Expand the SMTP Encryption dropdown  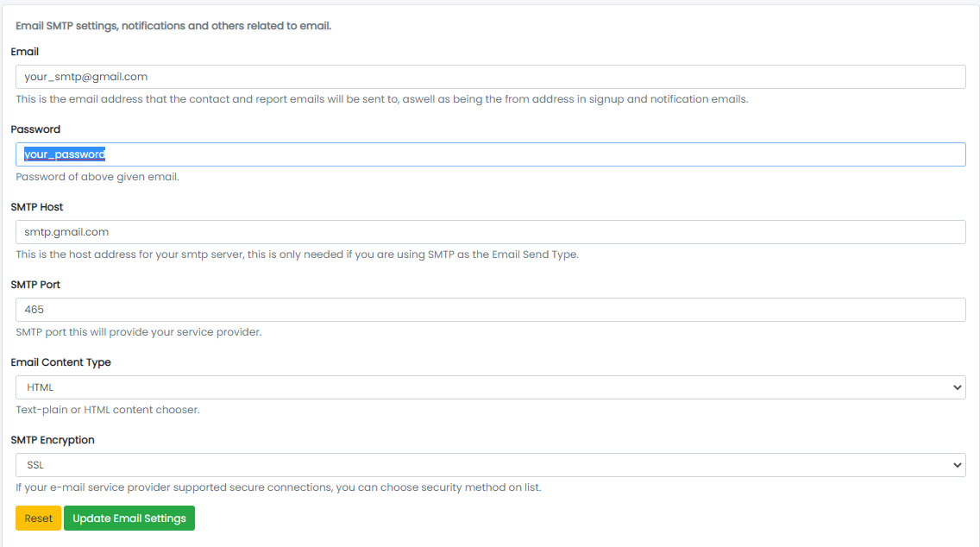490,465
